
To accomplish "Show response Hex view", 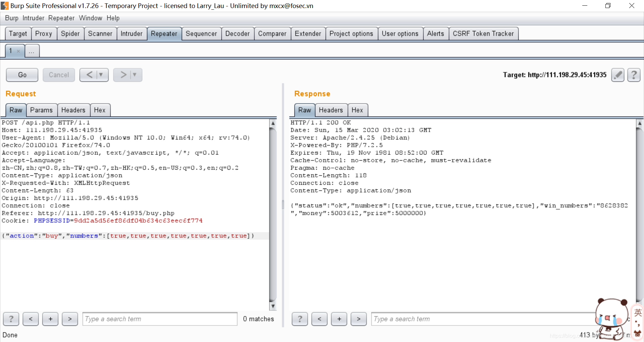I will click(357, 110).
